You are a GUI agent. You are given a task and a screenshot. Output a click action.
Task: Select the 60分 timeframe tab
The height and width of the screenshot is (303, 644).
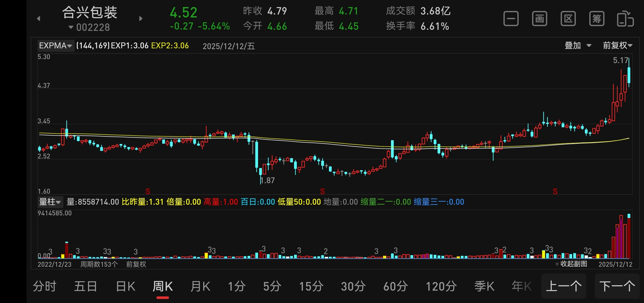tap(396, 286)
